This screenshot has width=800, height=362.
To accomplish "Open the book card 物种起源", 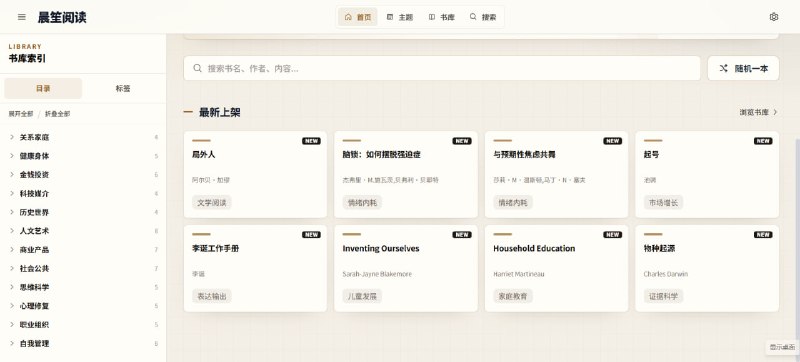I will point(707,268).
